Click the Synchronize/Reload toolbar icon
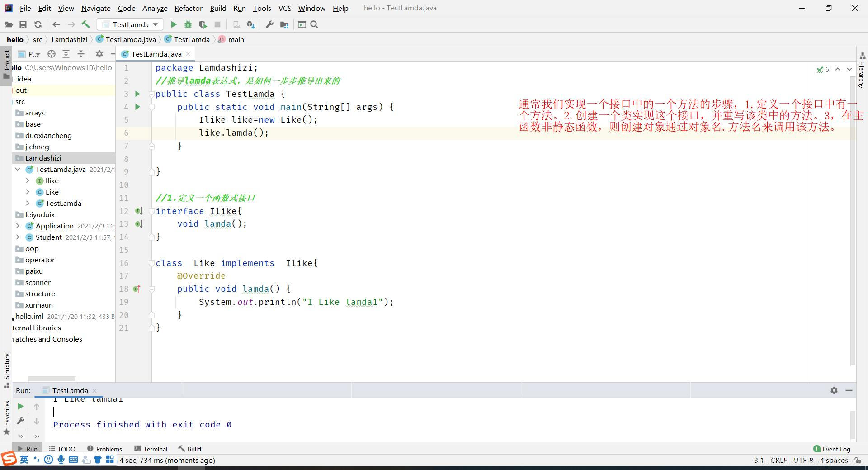This screenshot has width=868, height=470. 38,24
